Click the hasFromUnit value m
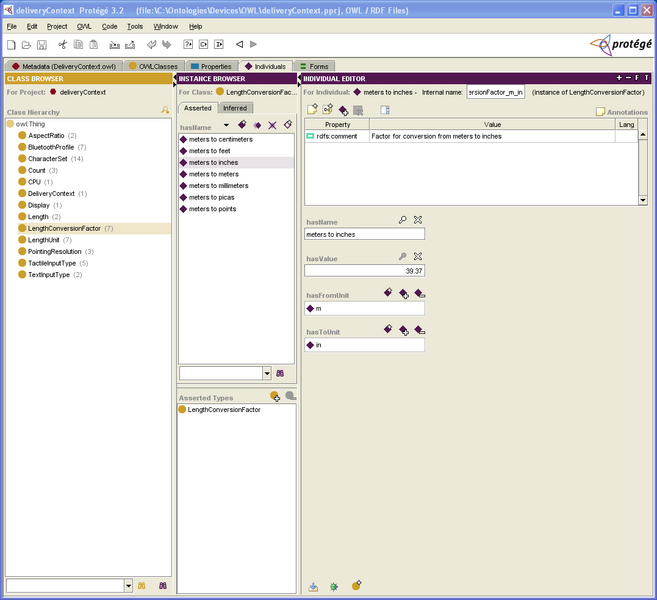657x600 pixels. click(x=364, y=308)
